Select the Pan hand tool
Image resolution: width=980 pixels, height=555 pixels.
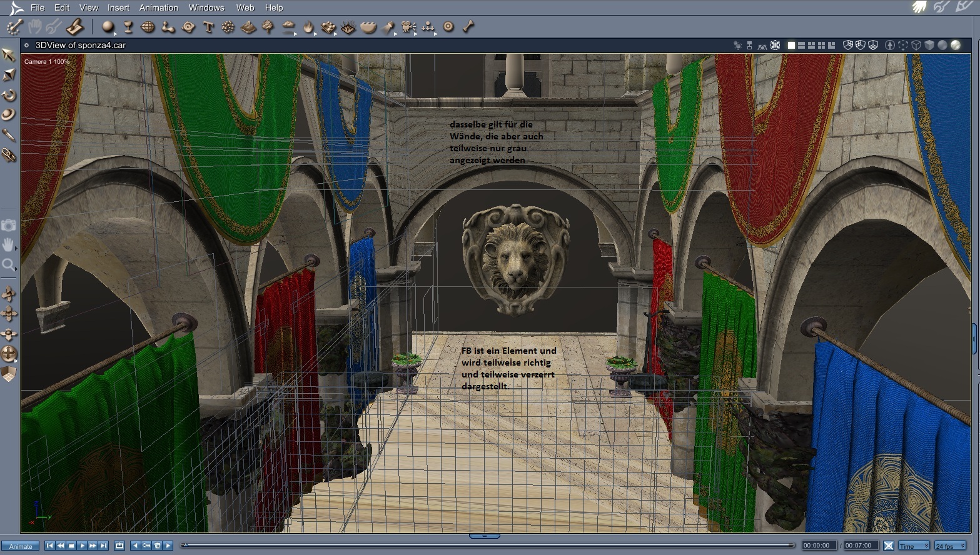coord(9,244)
